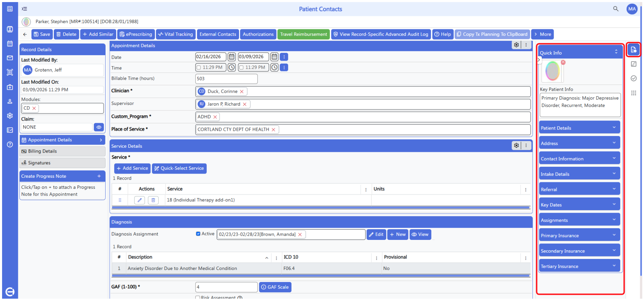
Task: Select the Signatures section tab
Action: 62,163
